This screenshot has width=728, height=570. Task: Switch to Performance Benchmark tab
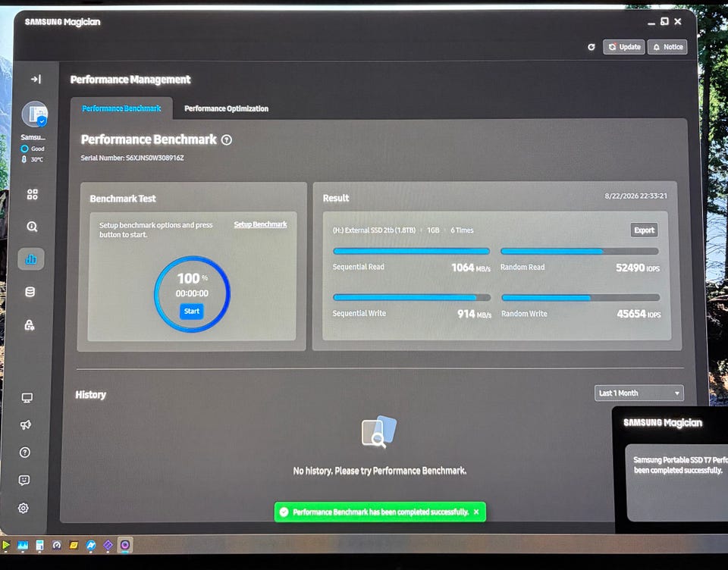(121, 108)
